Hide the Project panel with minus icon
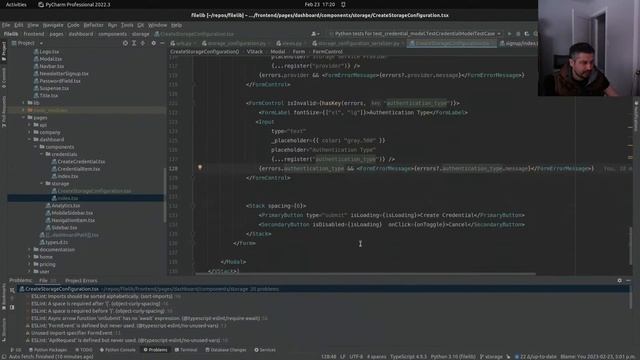The height and width of the screenshot is (360, 640). coord(162,43)
